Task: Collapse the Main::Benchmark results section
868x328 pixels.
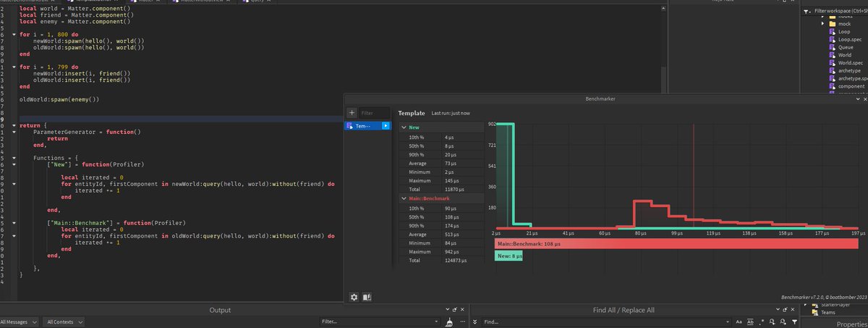Action: click(x=403, y=198)
